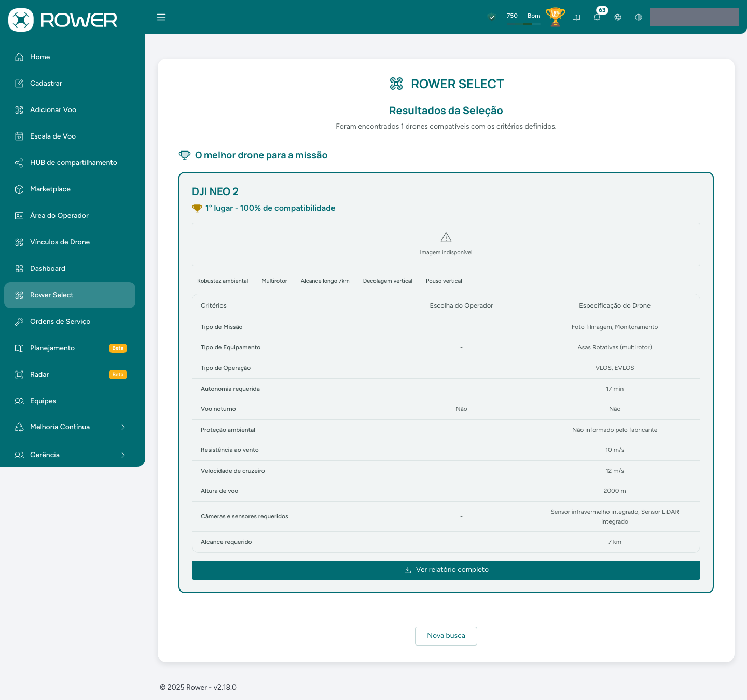Click the Dashboard grid icon
Viewport: 747px width, 700px height.
click(x=19, y=269)
